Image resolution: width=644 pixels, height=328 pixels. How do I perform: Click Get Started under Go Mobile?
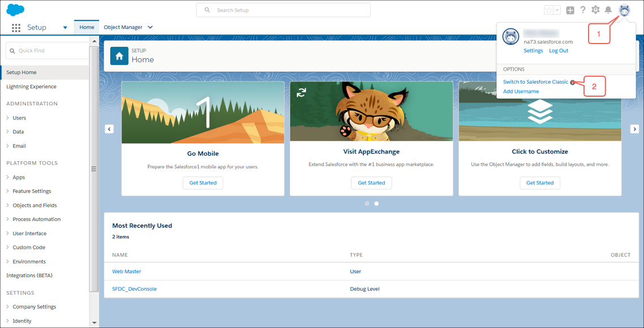point(203,183)
